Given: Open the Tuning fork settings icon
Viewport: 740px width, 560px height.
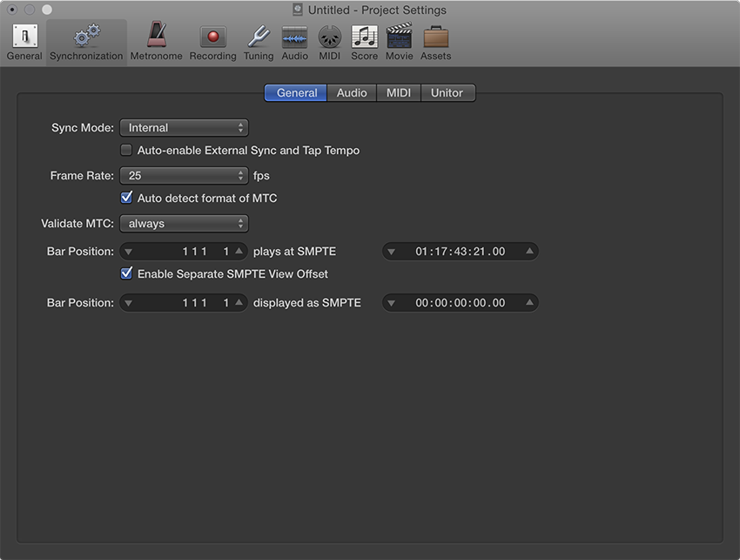Looking at the screenshot, I should click(259, 37).
